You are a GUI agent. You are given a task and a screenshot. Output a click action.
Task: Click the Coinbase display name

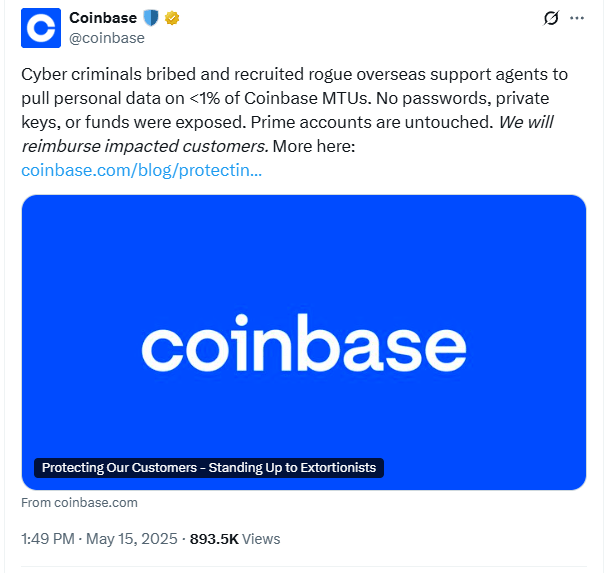tap(103, 18)
